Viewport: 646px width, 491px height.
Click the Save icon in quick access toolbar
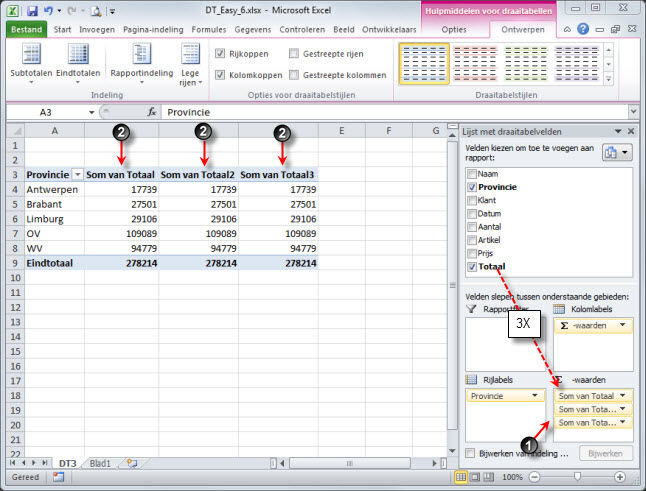click(32, 11)
